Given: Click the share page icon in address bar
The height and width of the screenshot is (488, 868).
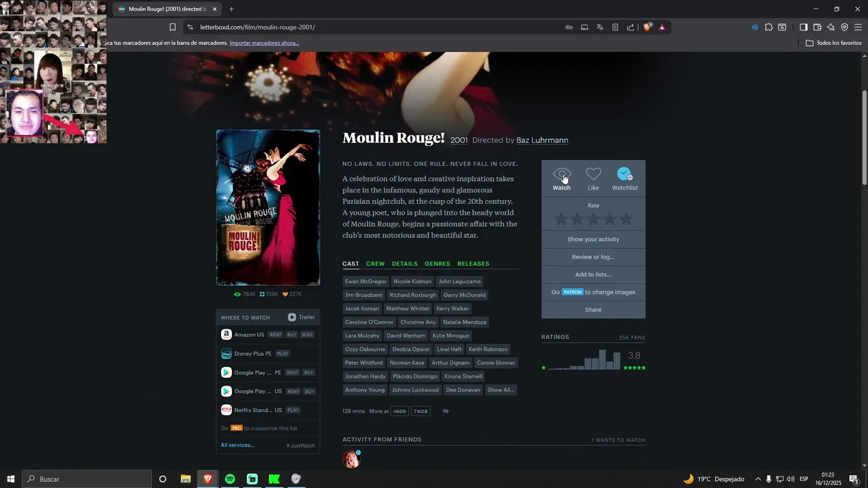Looking at the screenshot, I should click(x=631, y=27).
